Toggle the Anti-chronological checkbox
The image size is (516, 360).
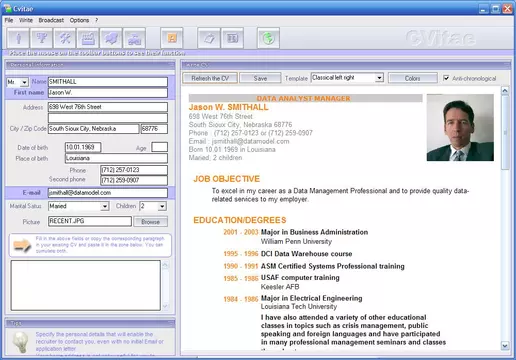(446, 78)
